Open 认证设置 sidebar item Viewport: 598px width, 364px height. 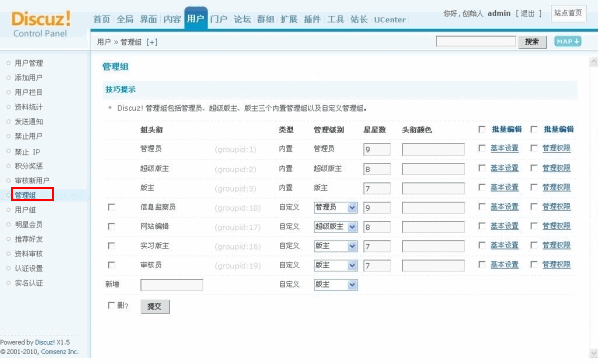pos(29,268)
